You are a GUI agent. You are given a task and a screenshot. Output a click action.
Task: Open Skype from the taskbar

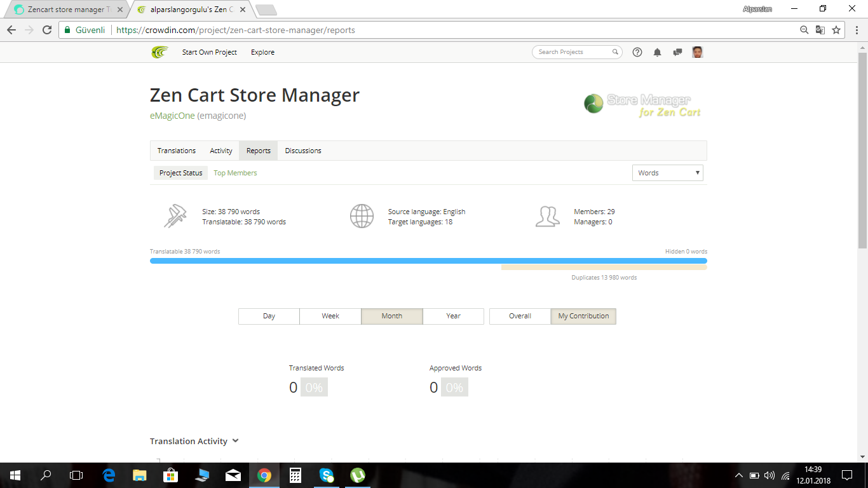click(327, 475)
